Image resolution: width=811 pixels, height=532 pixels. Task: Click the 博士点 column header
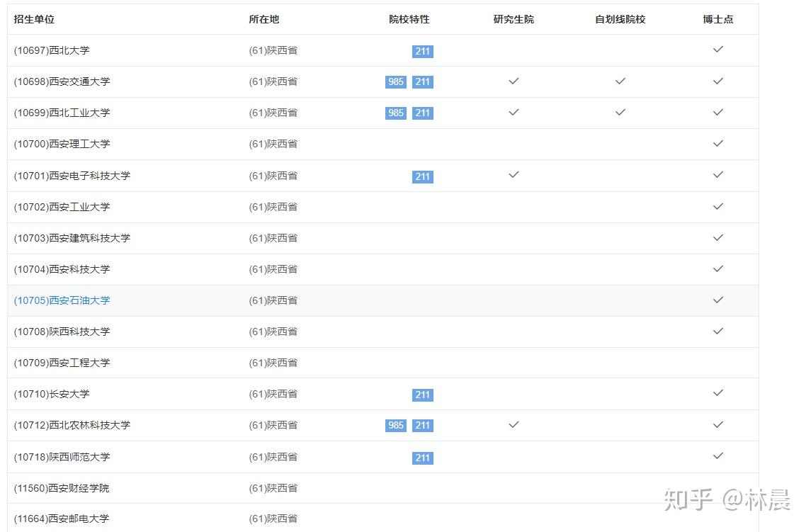pyautogui.click(x=718, y=19)
